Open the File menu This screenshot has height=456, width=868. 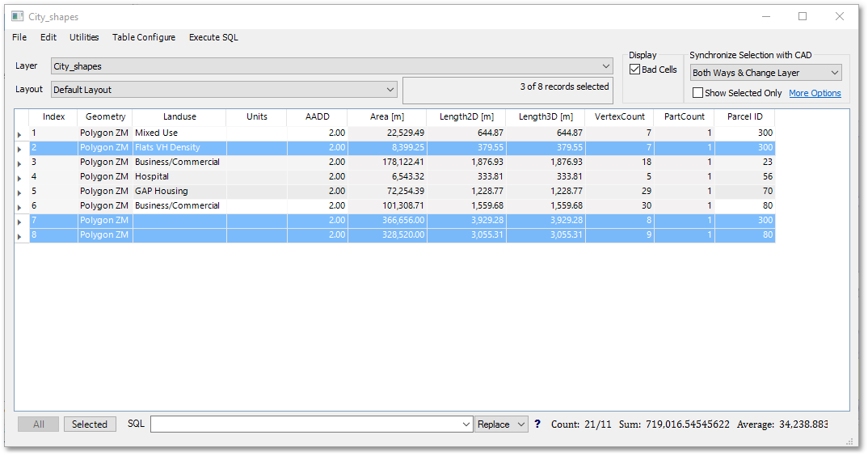click(x=19, y=37)
